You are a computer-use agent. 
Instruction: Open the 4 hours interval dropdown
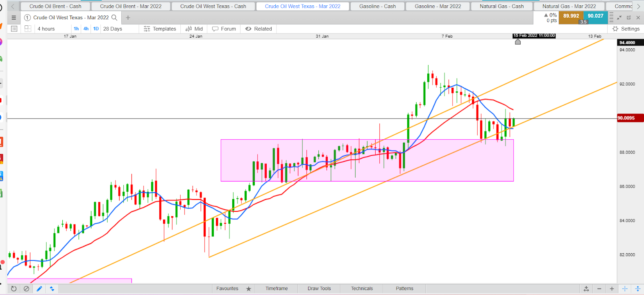[x=46, y=29]
